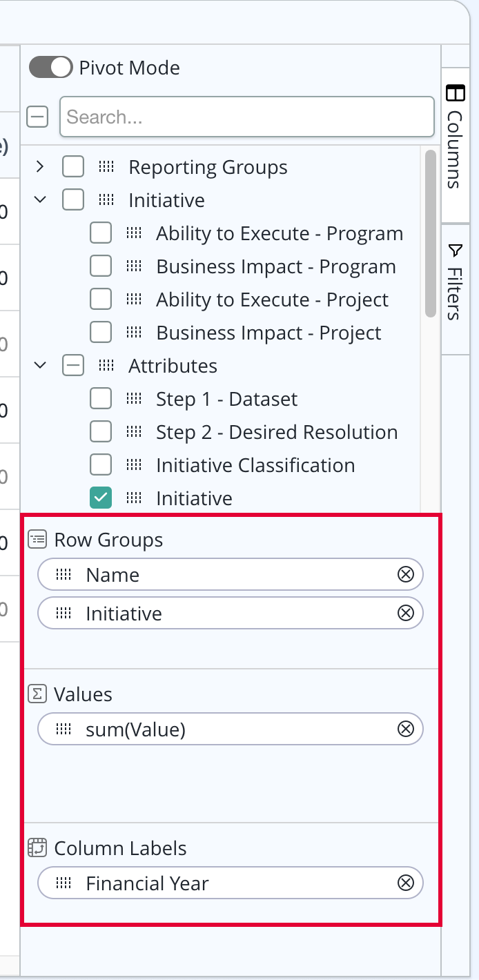Click drag grip beside Attributes
This screenshot has height=980, width=479.
pos(106,366)
